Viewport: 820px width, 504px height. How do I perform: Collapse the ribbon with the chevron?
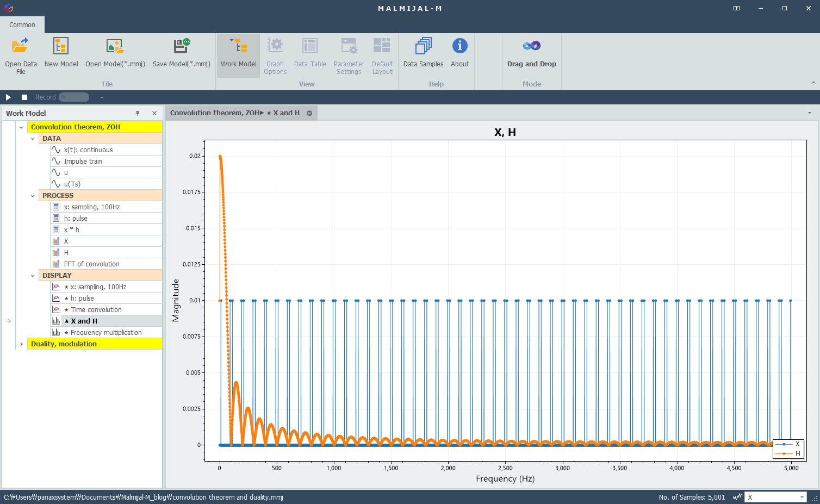pos(813,83)
